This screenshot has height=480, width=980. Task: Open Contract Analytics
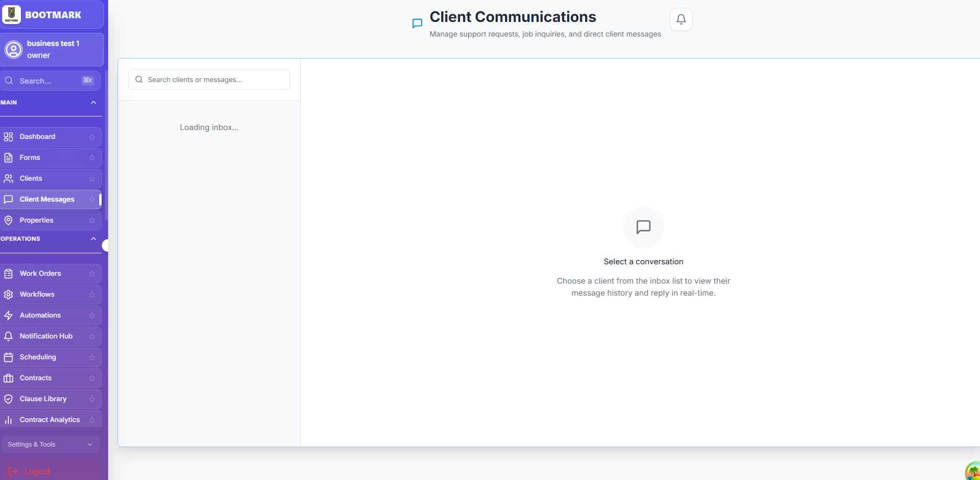point(51,420)
